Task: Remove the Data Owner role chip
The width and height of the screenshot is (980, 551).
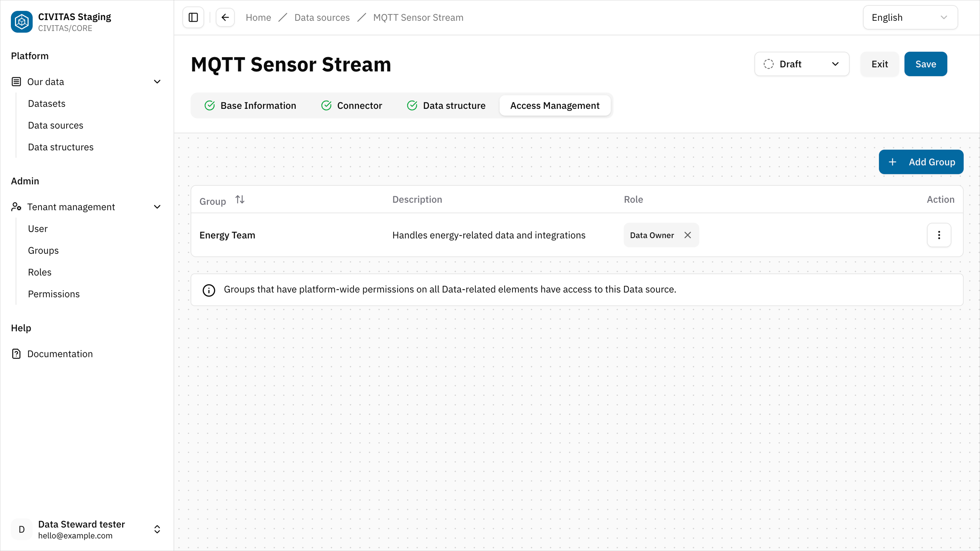Action: pyautogui.click(x=688, y=235)
